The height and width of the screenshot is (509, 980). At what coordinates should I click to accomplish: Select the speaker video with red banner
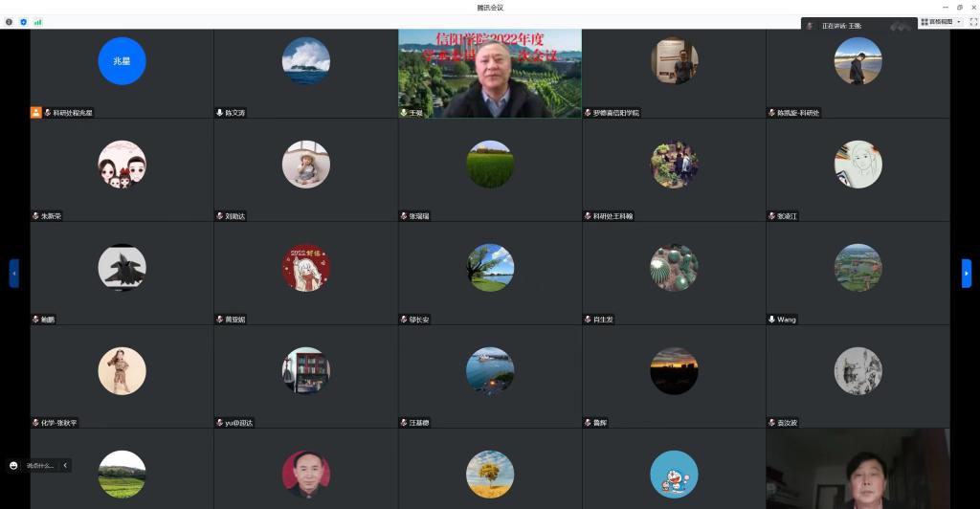[x=490, y=73]
